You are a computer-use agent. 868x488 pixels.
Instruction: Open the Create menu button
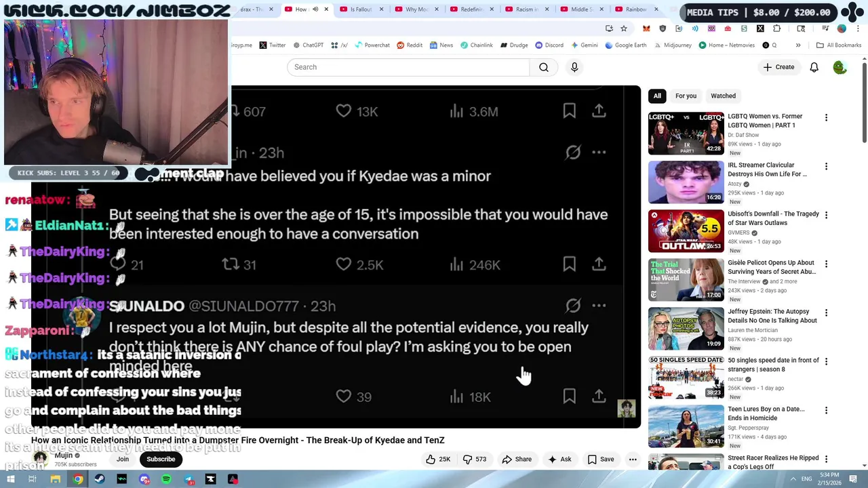[778, 67]
